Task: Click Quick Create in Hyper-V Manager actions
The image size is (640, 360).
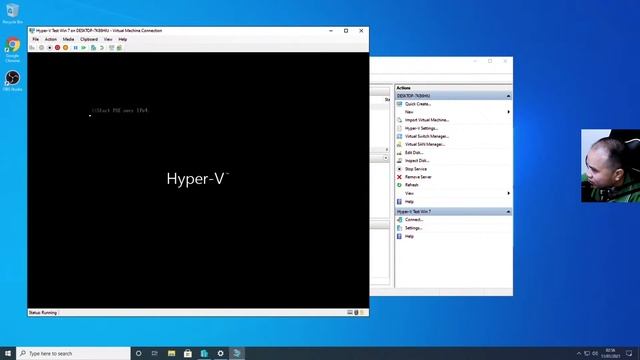Action: 418,104
